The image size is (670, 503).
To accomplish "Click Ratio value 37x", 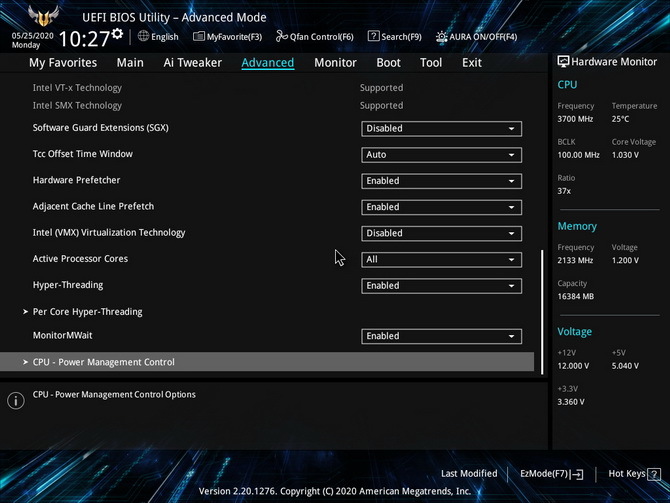I will coord(564,191).
